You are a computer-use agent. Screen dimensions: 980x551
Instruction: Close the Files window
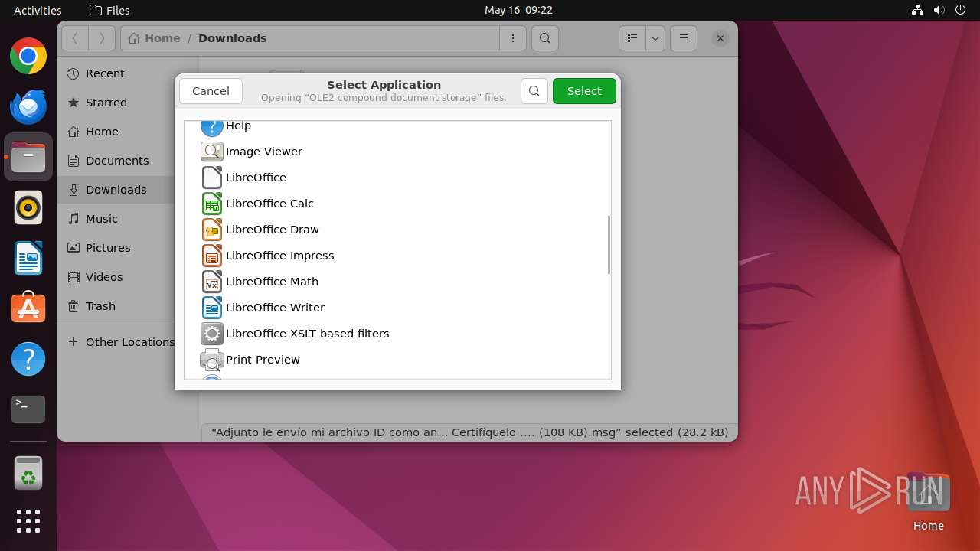click(x=720, y=38)
